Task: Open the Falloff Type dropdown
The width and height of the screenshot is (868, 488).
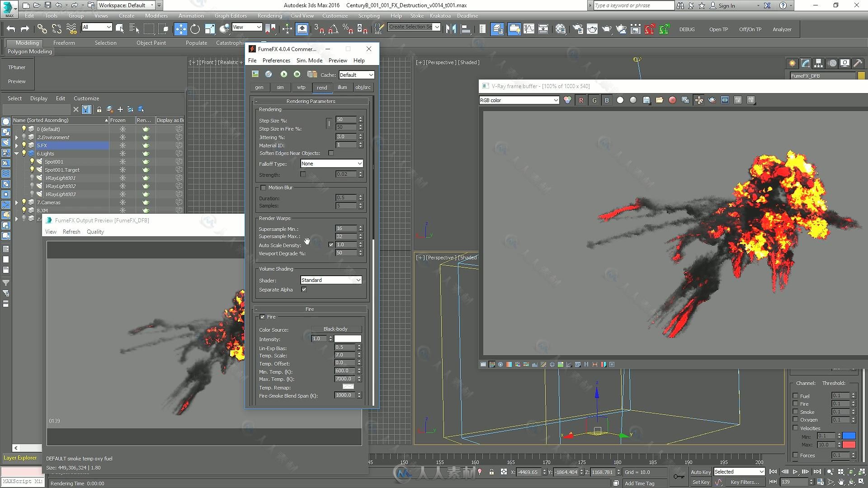Action: coord(331,164)
